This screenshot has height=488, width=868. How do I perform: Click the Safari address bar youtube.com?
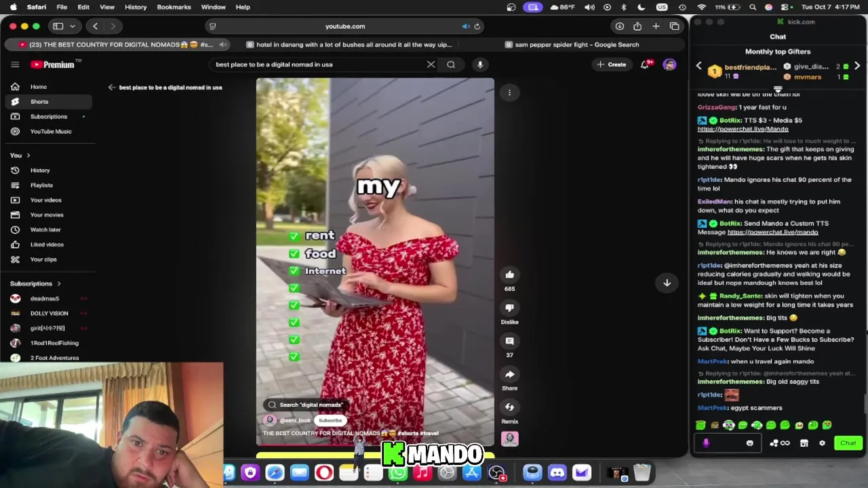345,26
